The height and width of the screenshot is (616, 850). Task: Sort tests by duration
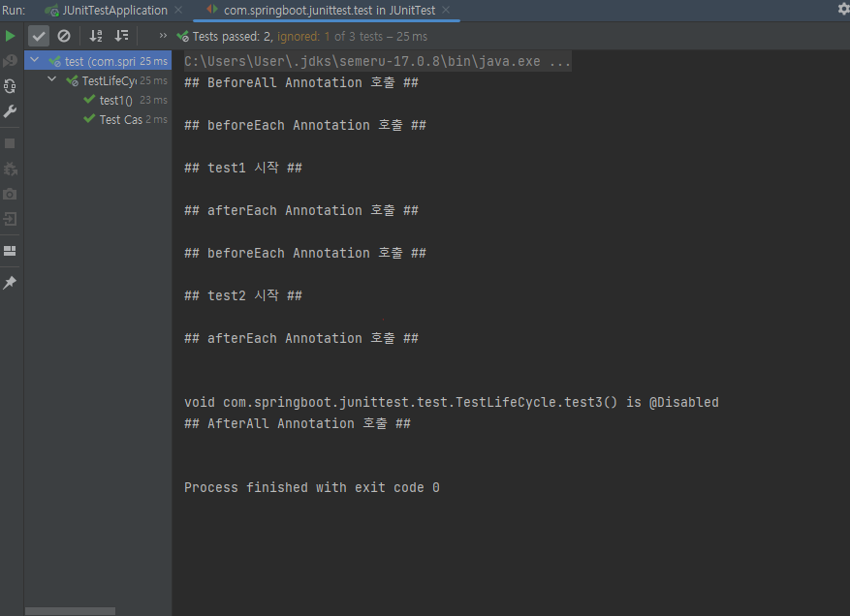pyautogui.click(x=121, y=36)
